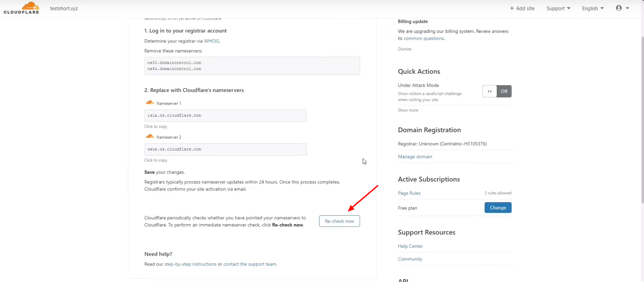Screen dimensions: 644x282
Task: Copy zeus.ns.cloudflare.com nameserver field
Action: point(225,149)
